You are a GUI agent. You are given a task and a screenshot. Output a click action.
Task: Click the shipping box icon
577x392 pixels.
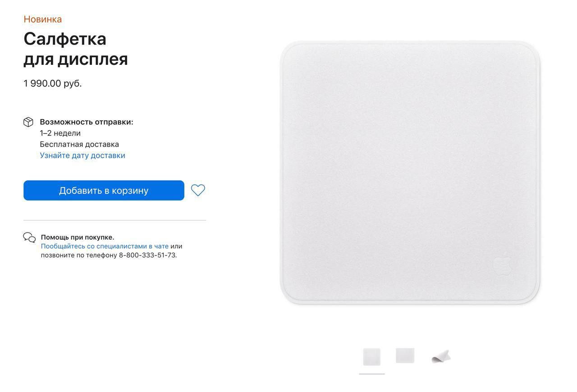[x=28, y=122]
